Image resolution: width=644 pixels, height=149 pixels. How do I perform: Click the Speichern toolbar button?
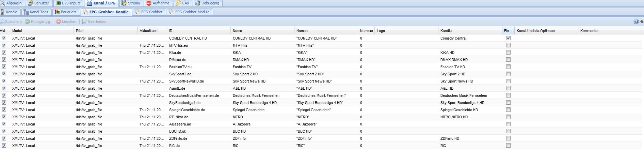(11, 21)
